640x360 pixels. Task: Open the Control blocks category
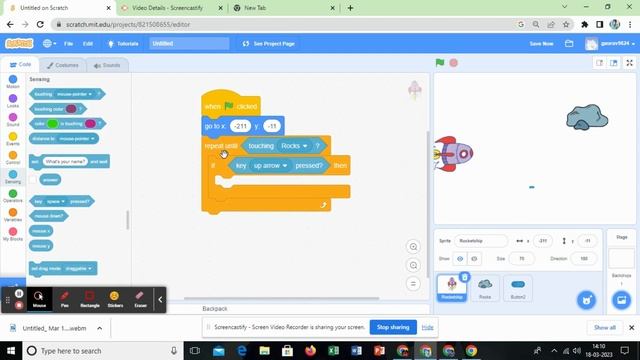point(13,158)
